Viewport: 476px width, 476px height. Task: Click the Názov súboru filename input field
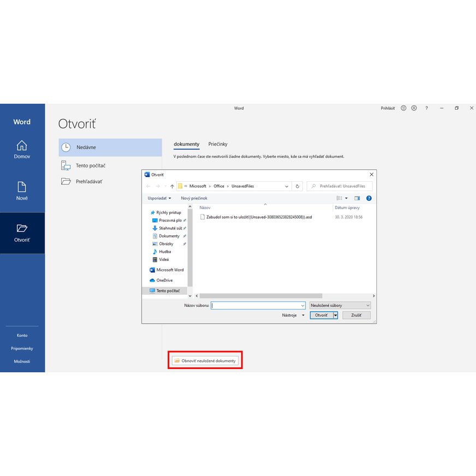[258, 306]
